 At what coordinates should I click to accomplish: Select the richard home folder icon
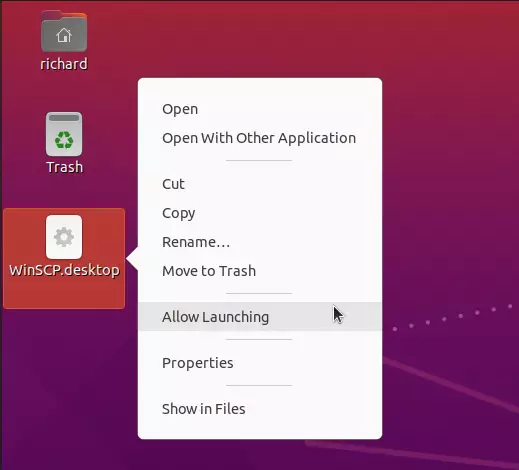[64, 32]
